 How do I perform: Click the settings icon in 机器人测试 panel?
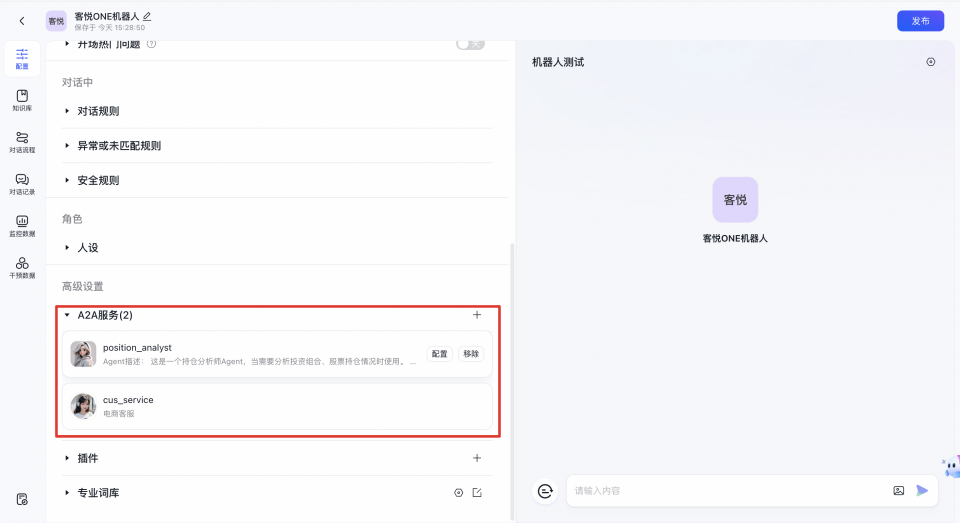click(931, 62)
